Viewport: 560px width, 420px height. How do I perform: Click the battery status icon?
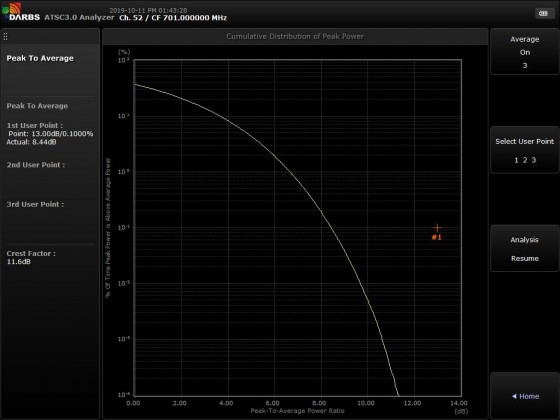(x=544, y=13)
